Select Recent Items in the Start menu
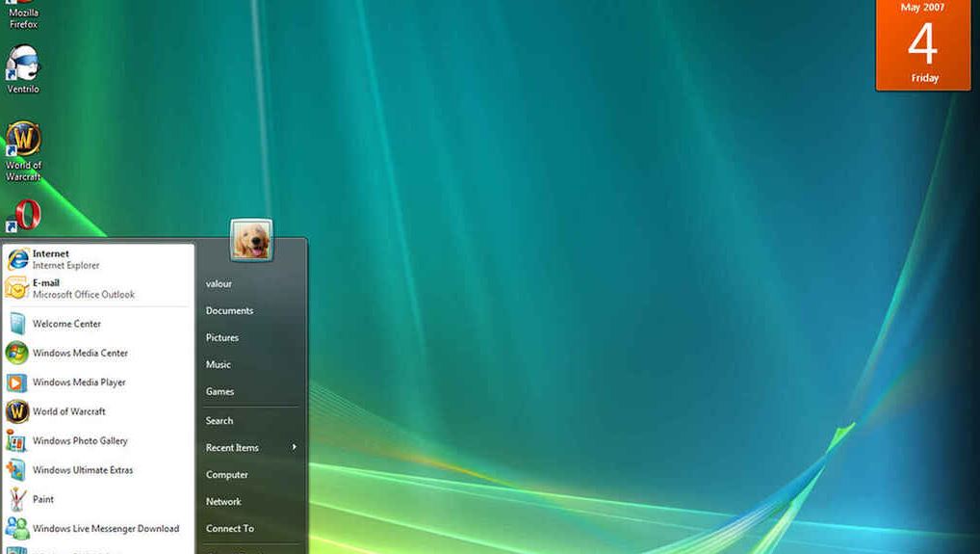 [232, 448]
